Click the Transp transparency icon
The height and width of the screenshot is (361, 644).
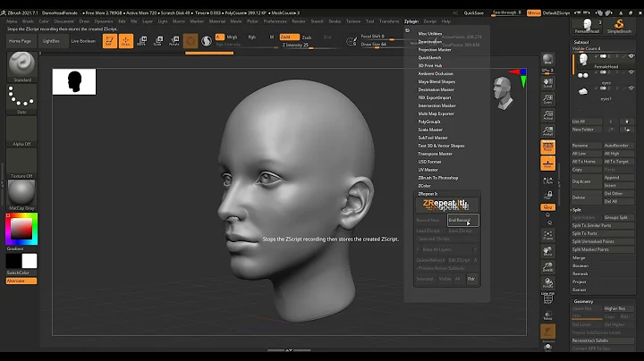pyautogui.click(x=547, y=315)
